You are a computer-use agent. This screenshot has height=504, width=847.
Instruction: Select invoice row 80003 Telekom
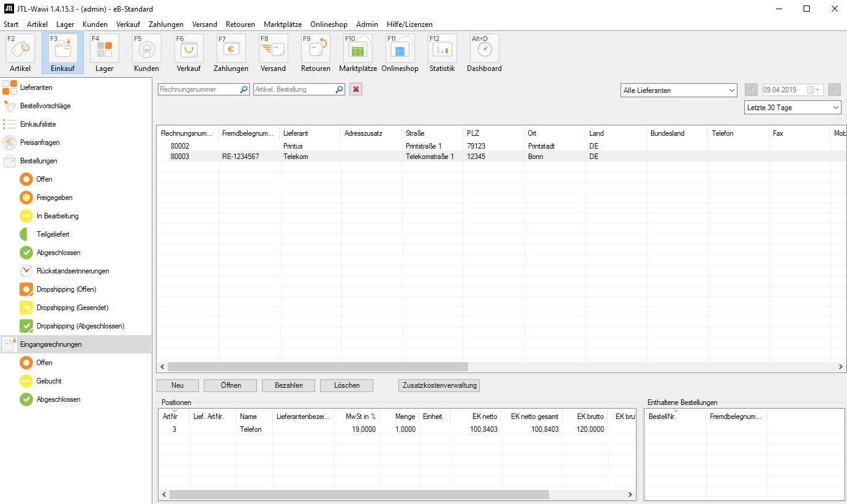[x=501, y=157]
